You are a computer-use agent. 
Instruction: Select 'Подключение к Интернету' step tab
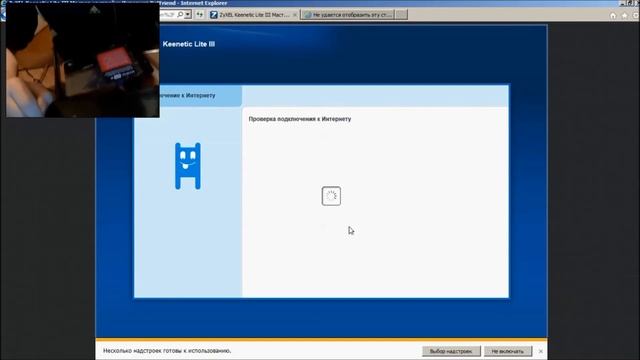click(188, 96)
